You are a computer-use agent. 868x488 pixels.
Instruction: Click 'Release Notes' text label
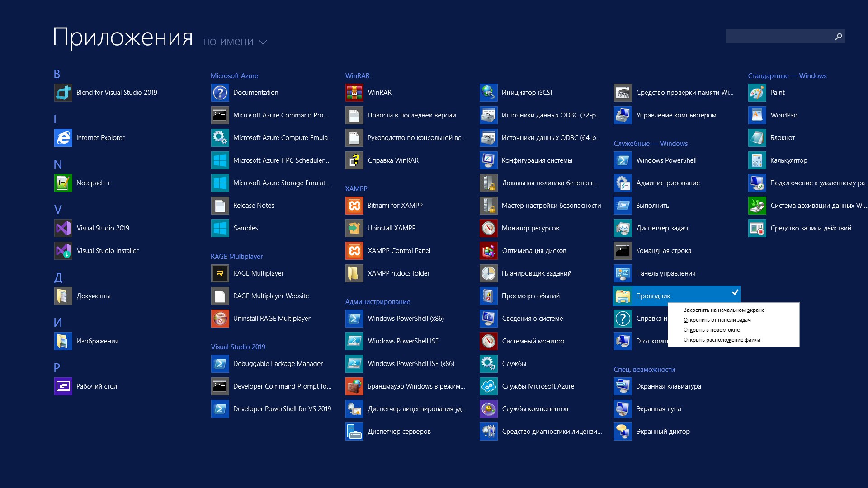tap(254, 206)
